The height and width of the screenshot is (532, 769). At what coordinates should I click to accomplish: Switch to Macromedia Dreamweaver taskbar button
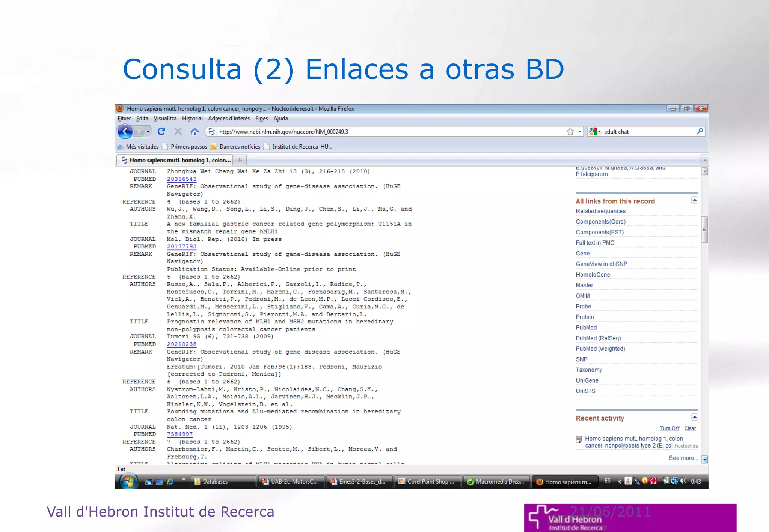click(x=497, y=482)
